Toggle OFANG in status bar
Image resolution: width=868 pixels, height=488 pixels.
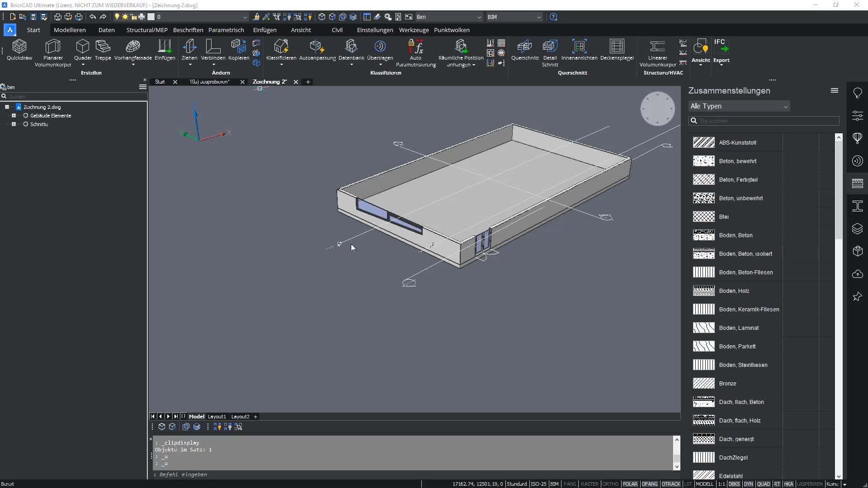650,484
